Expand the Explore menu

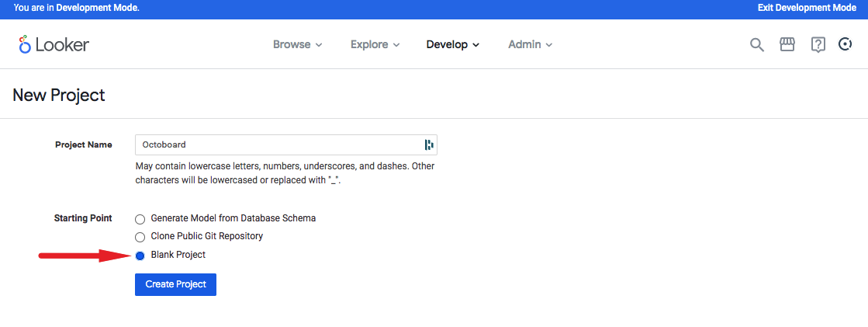[x=375, y=45]
